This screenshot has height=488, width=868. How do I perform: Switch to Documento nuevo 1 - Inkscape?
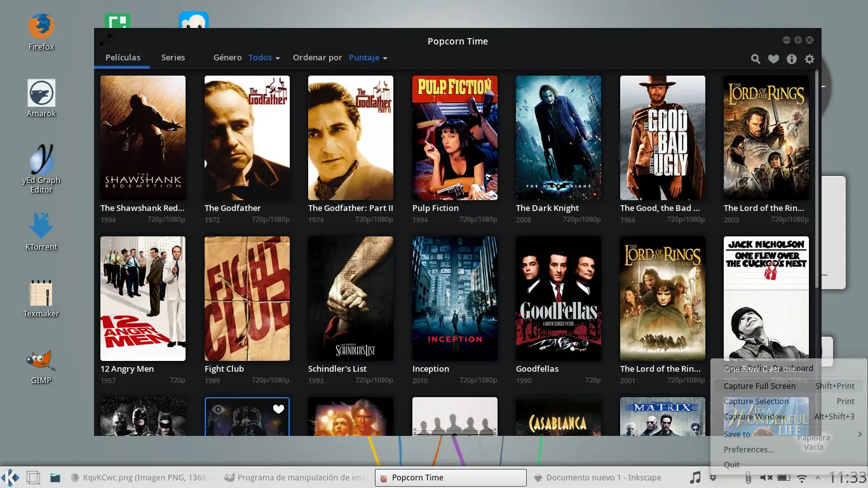[x=604, y=477]
